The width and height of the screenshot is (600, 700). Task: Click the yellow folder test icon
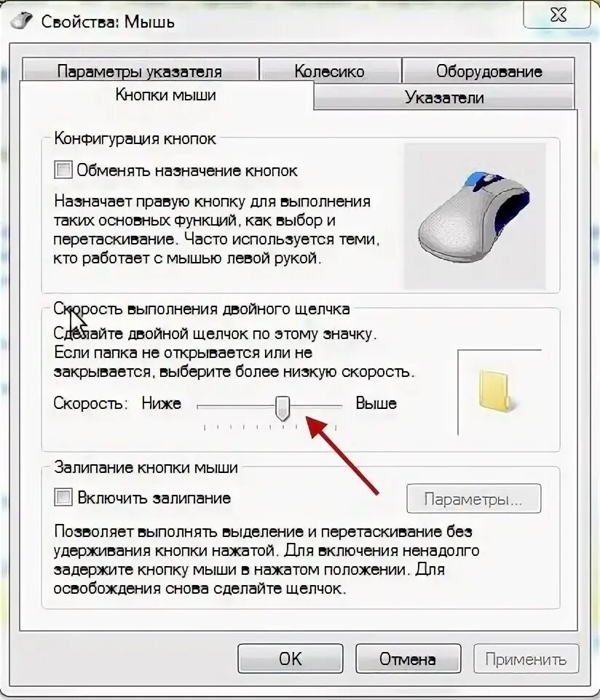[497, 390]
